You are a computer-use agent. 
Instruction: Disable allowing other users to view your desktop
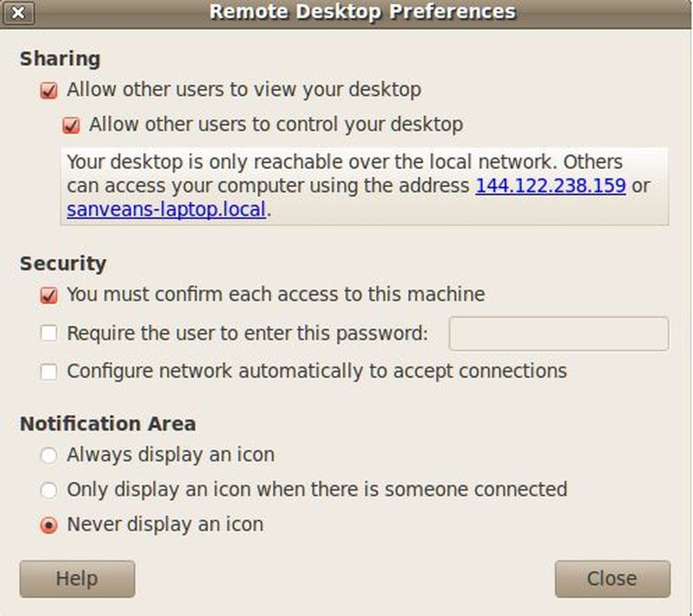click(x=49, y=90)
